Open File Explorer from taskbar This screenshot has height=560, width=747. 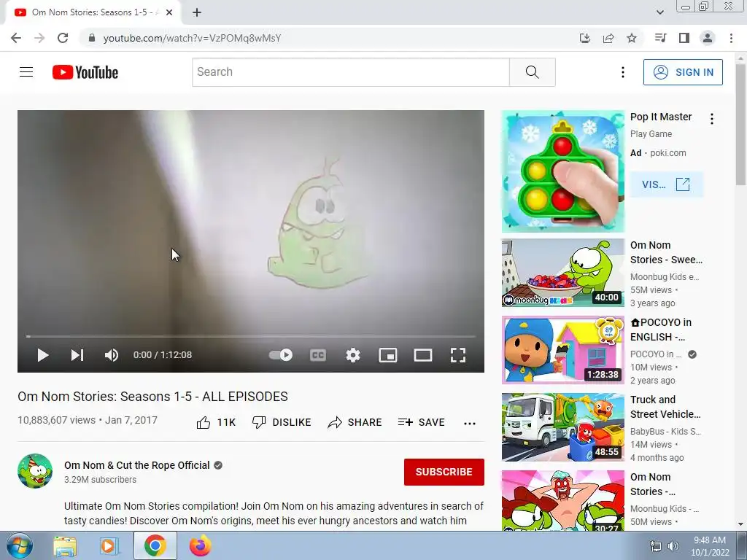[x=65, y=545]
